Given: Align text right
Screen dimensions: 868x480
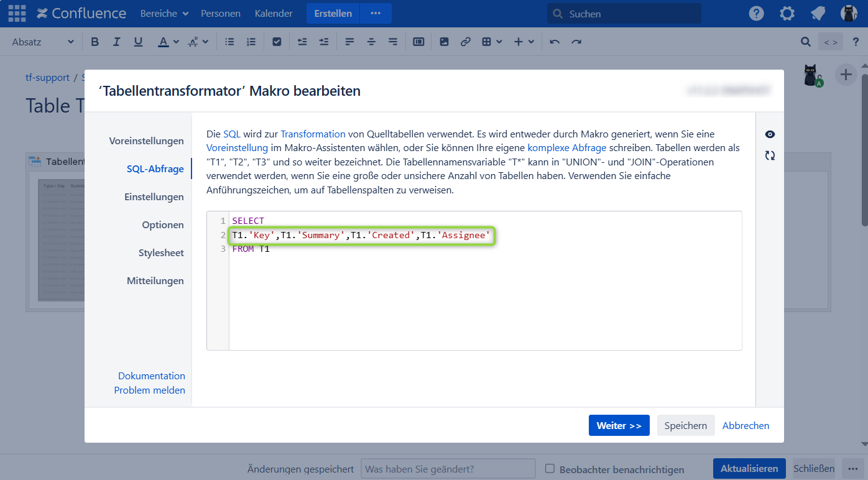Looking at the screenshot, I should coord(393,42).
